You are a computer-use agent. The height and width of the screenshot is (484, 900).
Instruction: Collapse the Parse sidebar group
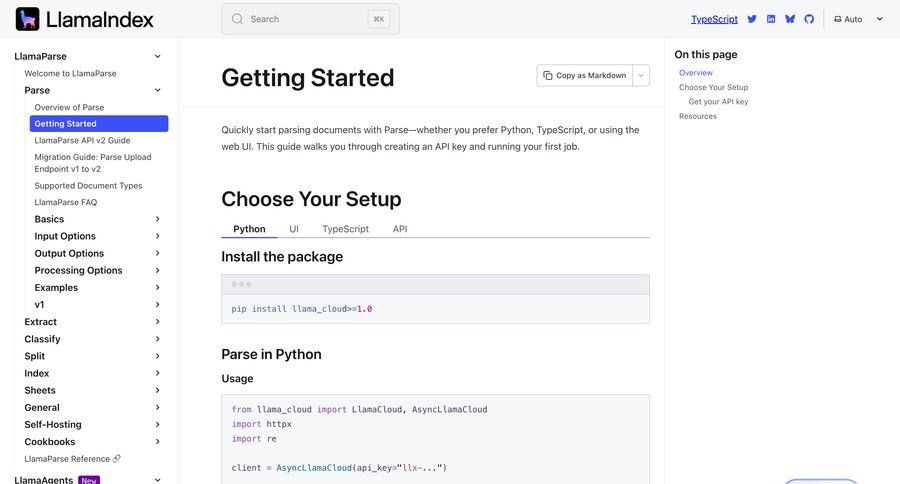(x=157, y=90)
